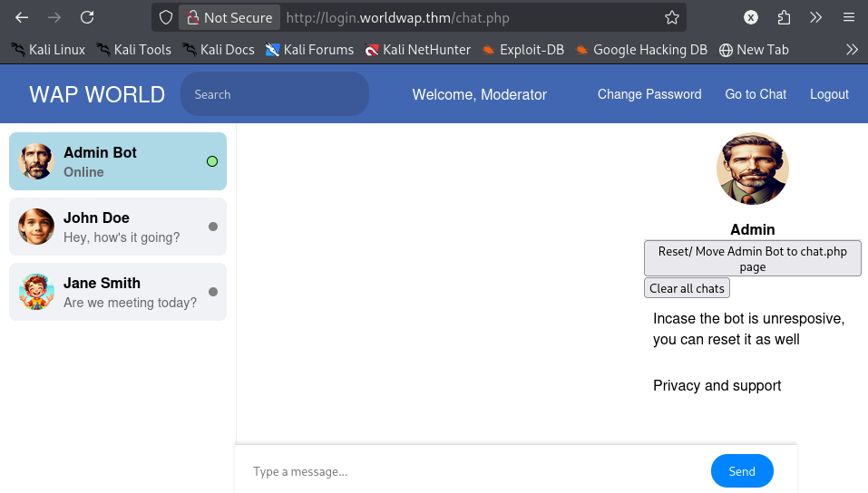Image resolution: width=868 pixels, height=493 pixels.
Task: Click the Not Secure padlock indicator
Action: [229, 18]
